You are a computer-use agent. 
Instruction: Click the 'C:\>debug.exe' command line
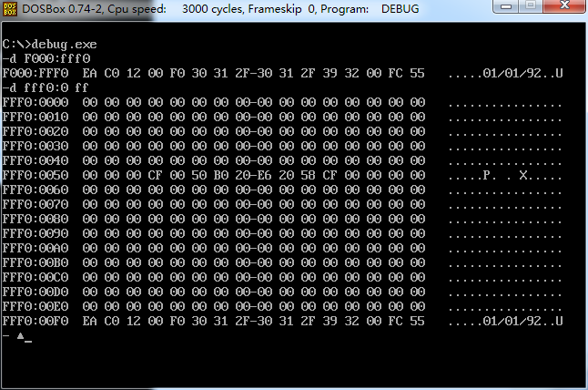(x=49, y=45)
